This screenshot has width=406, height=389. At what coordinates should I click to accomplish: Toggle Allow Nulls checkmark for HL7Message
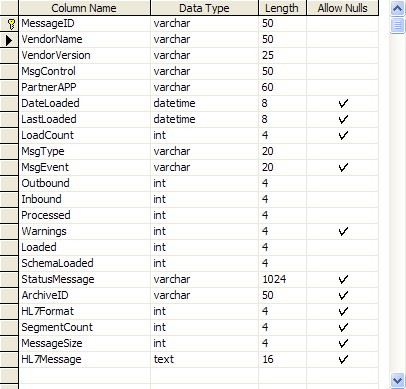(343, 359)
